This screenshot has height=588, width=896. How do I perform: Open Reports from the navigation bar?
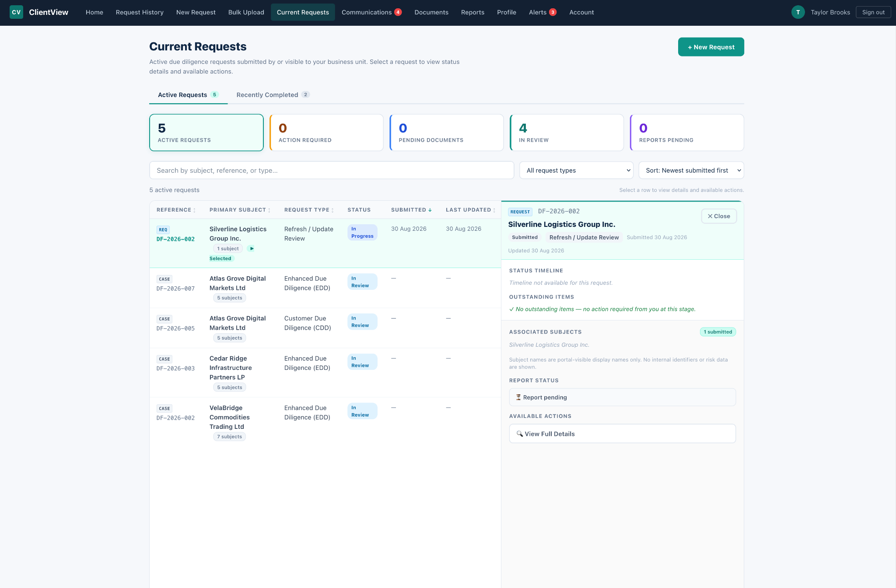click(472, 12)
